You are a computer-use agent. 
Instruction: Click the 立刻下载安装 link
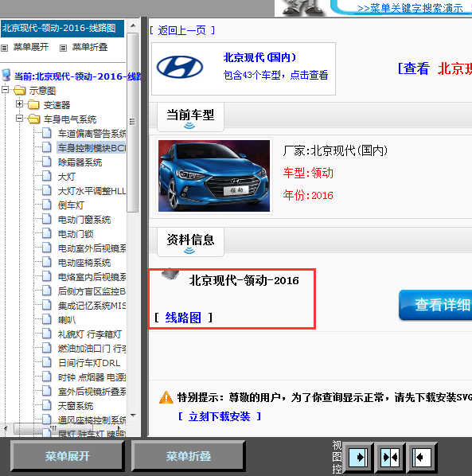220,416
